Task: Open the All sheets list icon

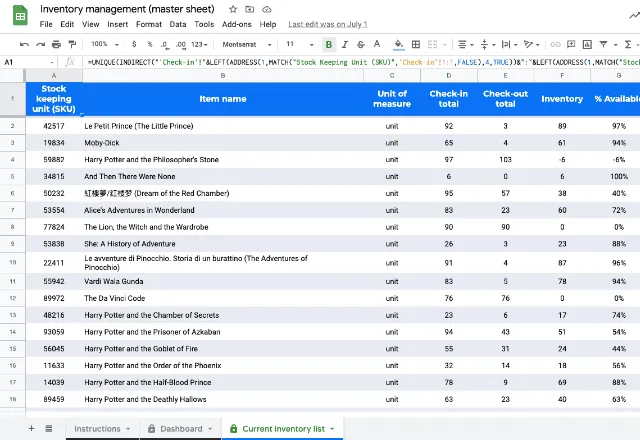Action: [49, 428]
